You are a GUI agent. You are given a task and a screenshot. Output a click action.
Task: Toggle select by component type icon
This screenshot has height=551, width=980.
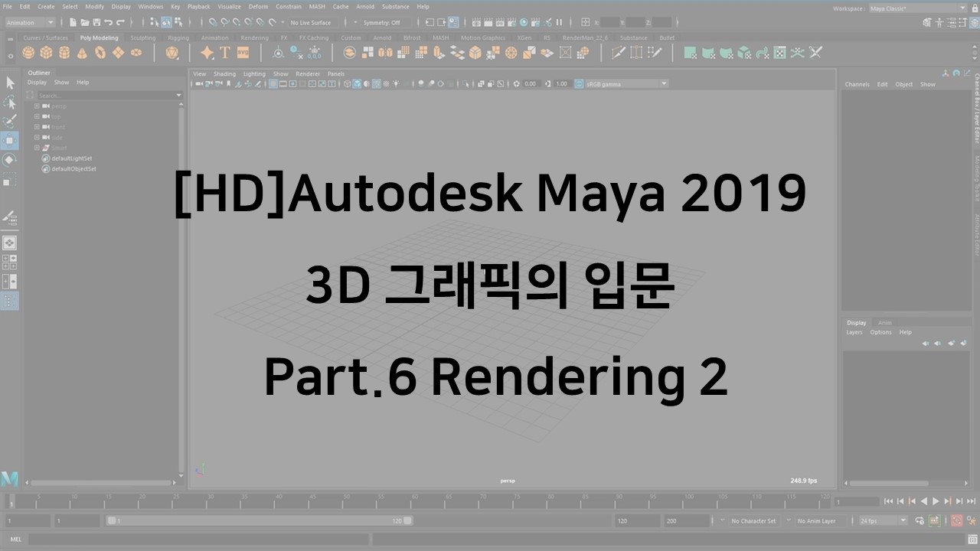pos(177,22)
